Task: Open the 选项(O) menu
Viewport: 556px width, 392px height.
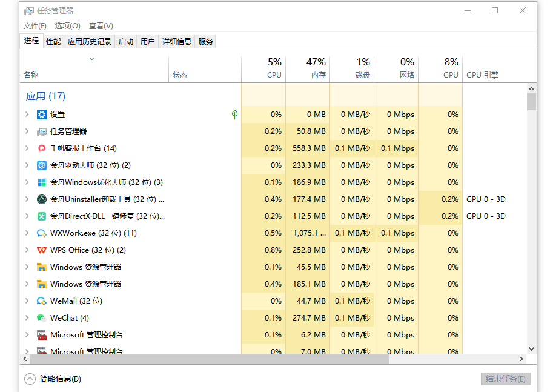Action: pyautogui.click(x=67, y=26)
